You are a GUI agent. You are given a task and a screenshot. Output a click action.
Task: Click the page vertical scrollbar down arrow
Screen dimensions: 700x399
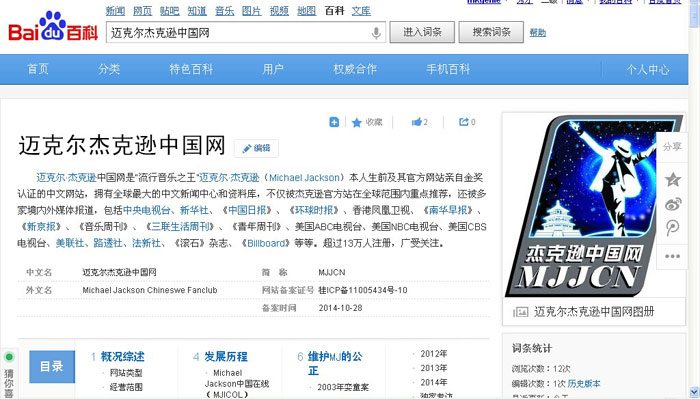point(694,392)
